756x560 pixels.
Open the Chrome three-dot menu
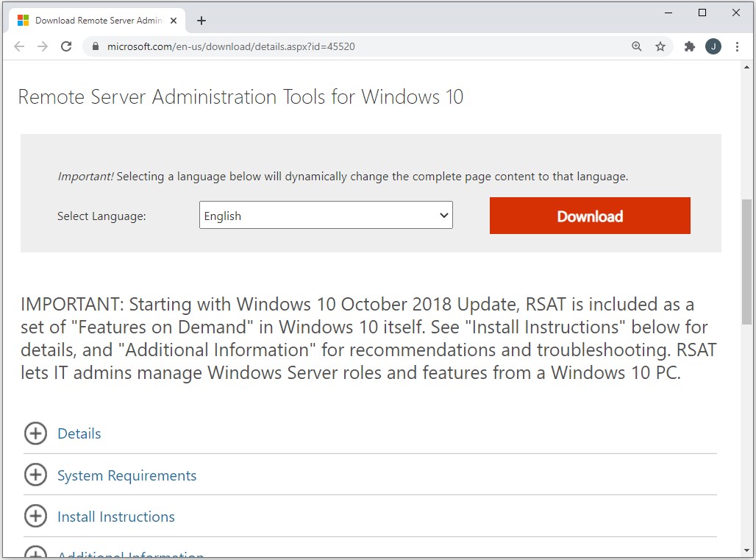tap(737, 46)
